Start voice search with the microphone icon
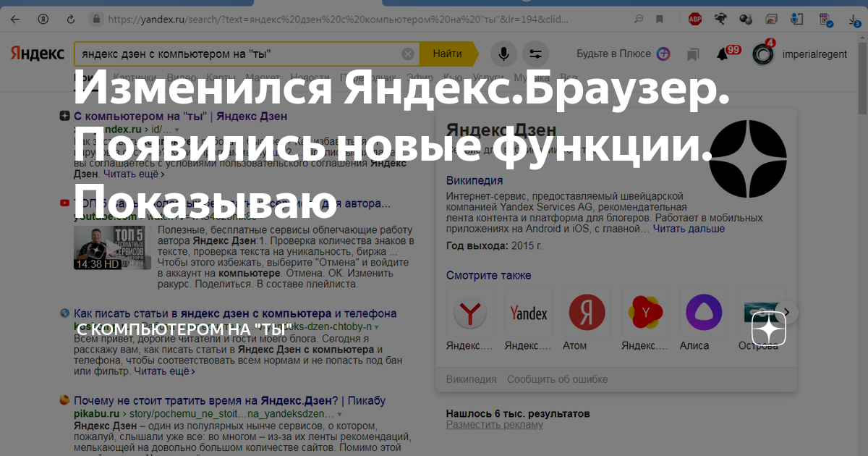Screen dimensions: 868x456 click(x=503, y=54)
